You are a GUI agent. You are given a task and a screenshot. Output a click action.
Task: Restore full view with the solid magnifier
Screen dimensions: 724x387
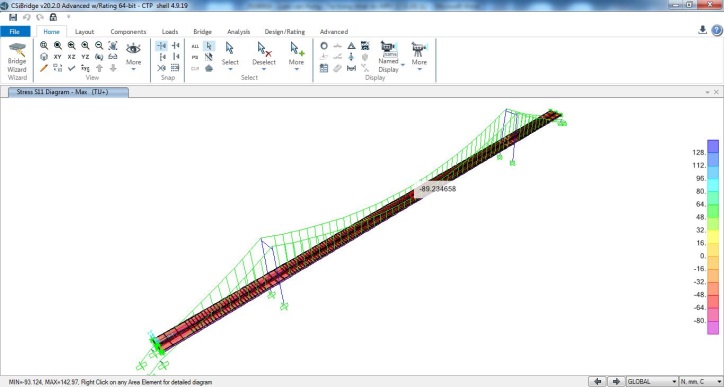[x=58, y=45]
